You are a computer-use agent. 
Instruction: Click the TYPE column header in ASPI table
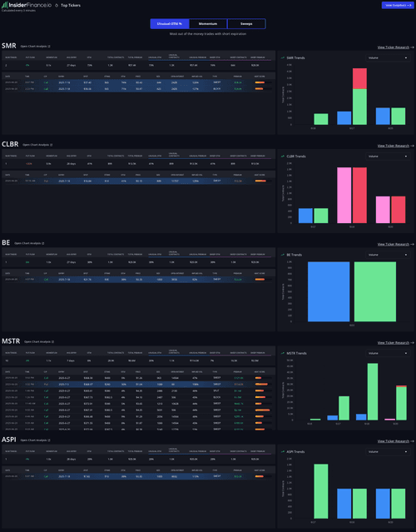click(215, 470)
